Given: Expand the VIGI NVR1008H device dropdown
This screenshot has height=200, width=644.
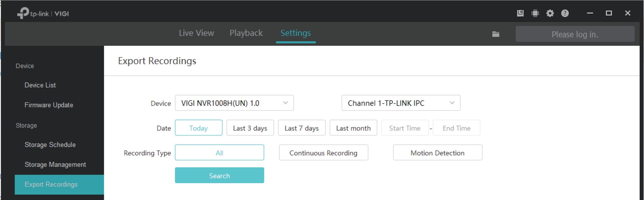Looking at the screenshot, I should (x=234, y=103).
